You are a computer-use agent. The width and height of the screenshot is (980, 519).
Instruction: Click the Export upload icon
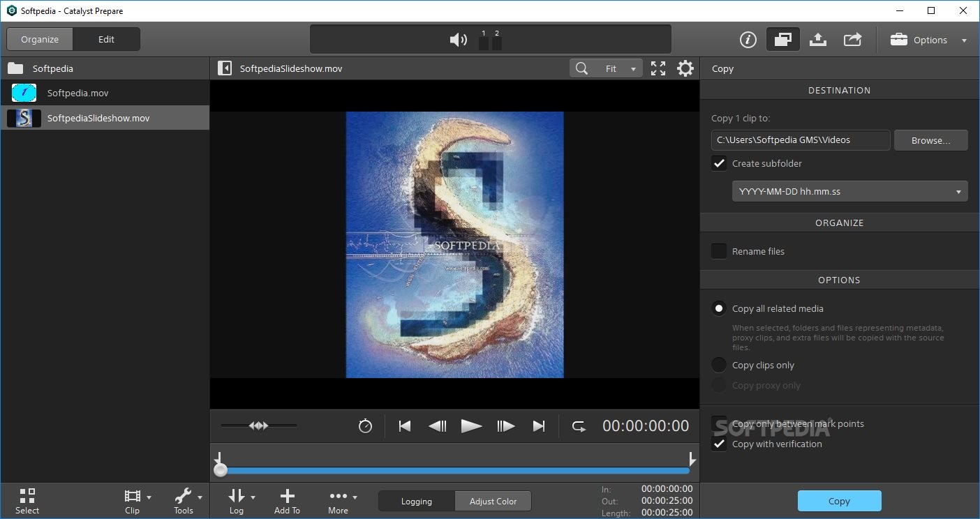point(818,40)
